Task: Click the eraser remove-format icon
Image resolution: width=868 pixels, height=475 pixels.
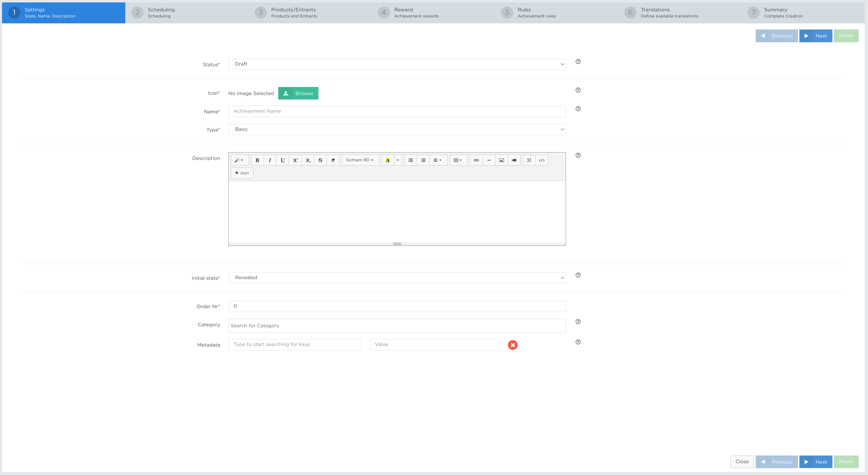Action: [333, 160]
